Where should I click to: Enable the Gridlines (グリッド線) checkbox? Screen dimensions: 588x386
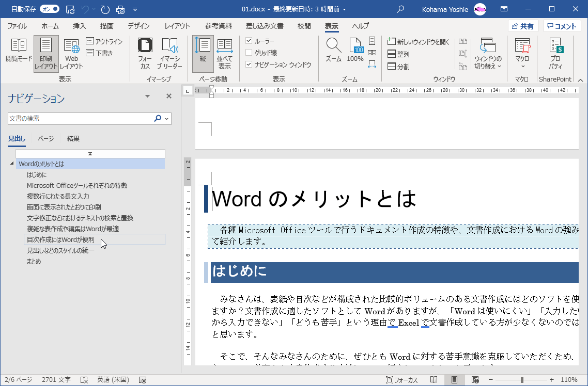[x=249, y=53]
